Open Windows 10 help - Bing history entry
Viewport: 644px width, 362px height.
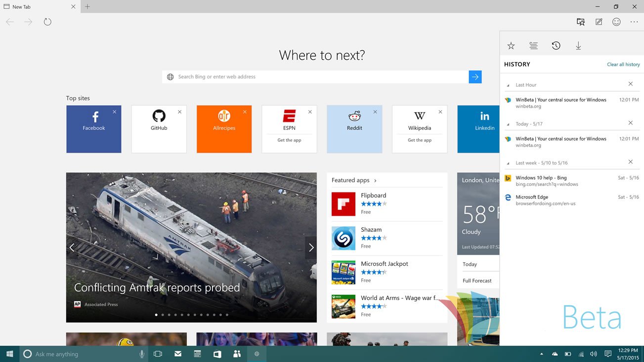571,181
